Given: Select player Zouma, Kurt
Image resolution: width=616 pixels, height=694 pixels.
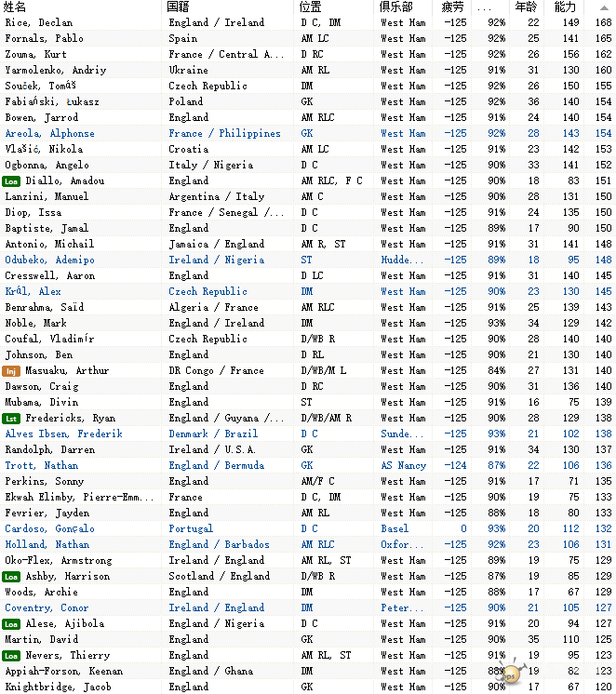Looking at the screenshot, I should coord(35,55).
